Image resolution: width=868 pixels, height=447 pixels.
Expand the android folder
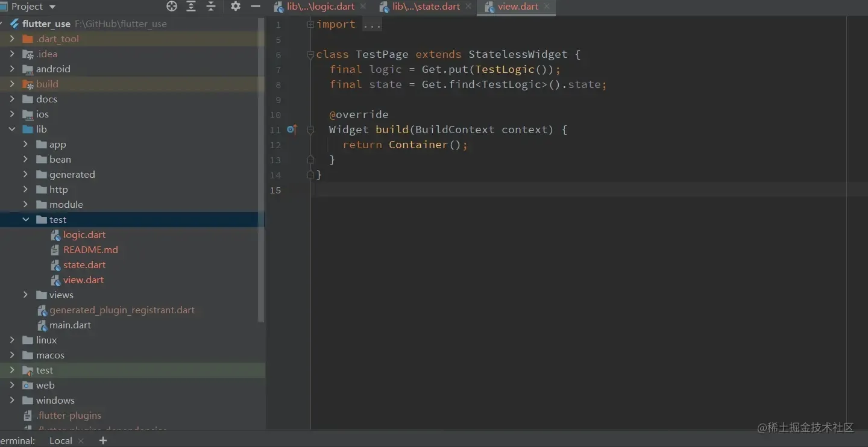point(12,69)
